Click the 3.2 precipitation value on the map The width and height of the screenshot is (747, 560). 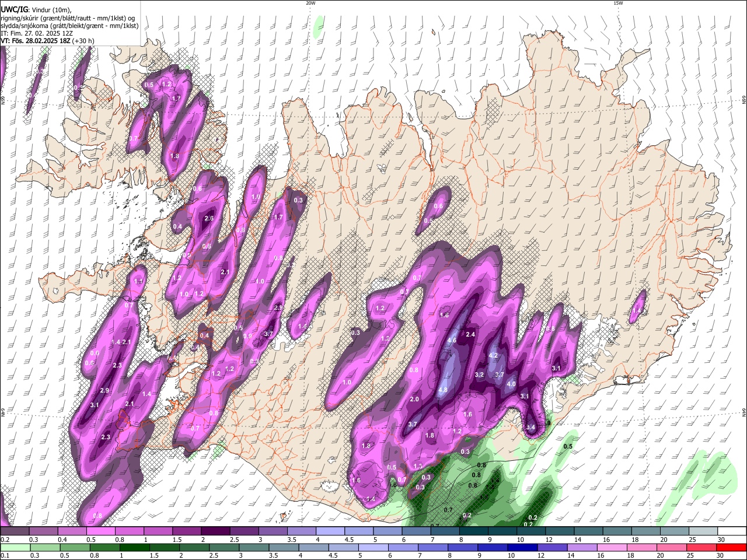(x=480, y=374)
